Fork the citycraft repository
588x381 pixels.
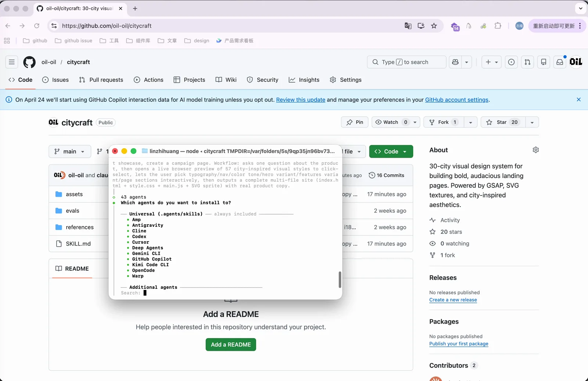pyautogui.click(x=444, y=122)
